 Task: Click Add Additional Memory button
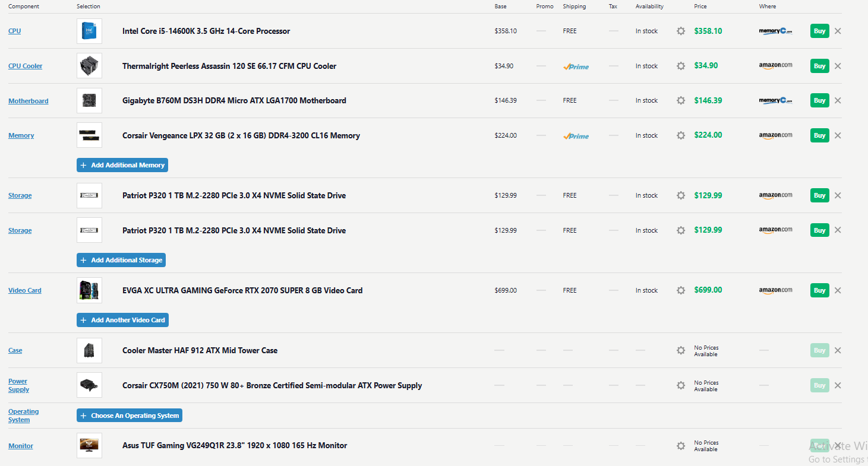tap(122, 165)
